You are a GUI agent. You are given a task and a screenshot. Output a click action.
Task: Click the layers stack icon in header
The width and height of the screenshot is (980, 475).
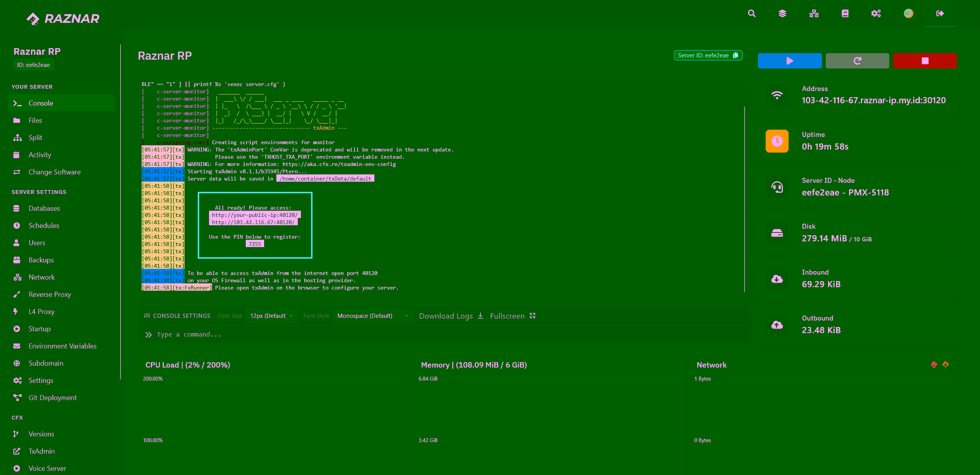point(782,14)
